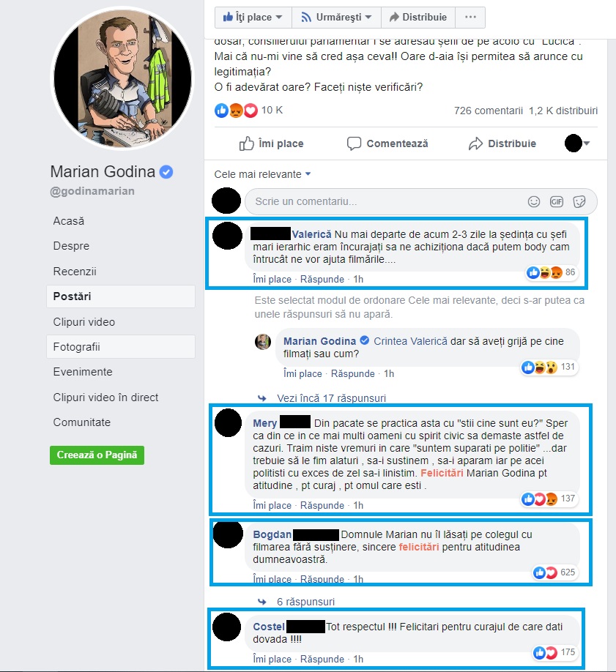Open Marian Godina's caricature profile picture
The width and height of the screenshot is (616, 672).
point(122,79)
